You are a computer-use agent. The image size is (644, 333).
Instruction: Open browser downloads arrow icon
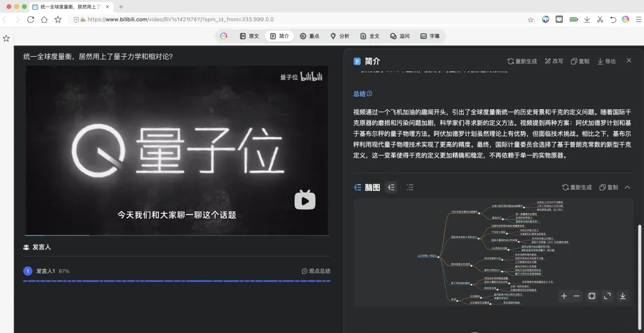(x=587, y=19)
